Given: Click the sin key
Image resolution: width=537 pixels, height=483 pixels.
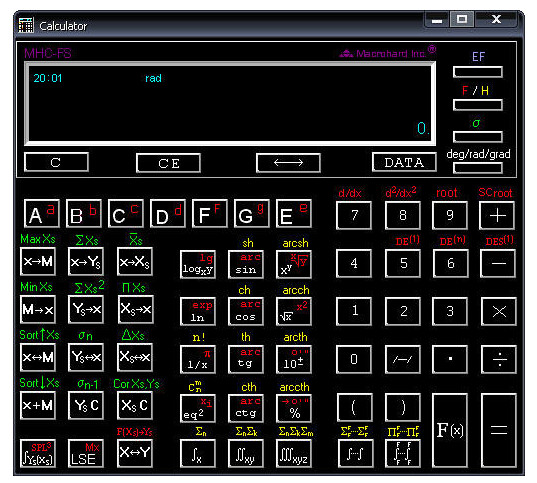Looking at the screenshot, I should [x=246, y=264].
